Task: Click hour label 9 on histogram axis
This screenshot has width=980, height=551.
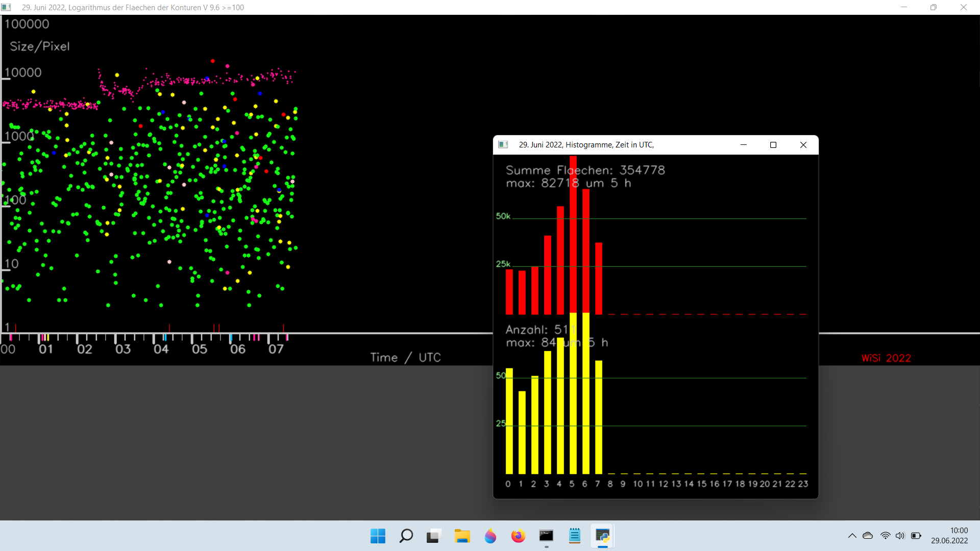Action: click(623, 484)
